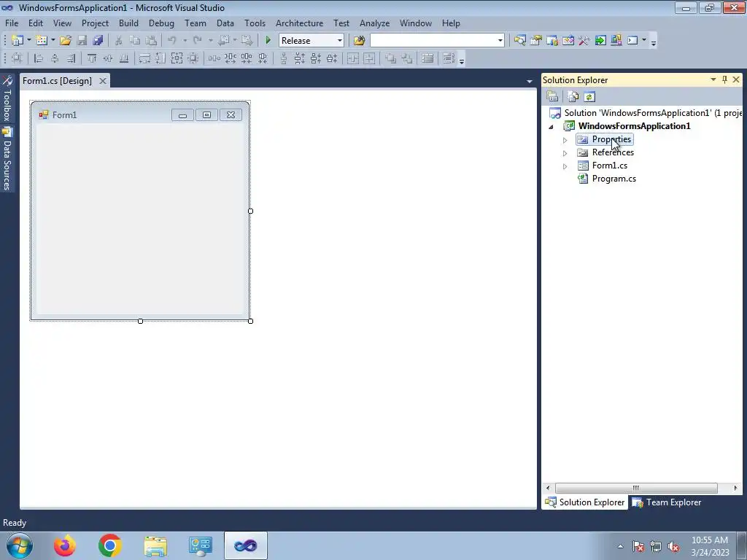The width and height of the screenshot is (747, 560).
Task: Open Solution Explorer from the standard toolbar
Action: pos(519,41)
